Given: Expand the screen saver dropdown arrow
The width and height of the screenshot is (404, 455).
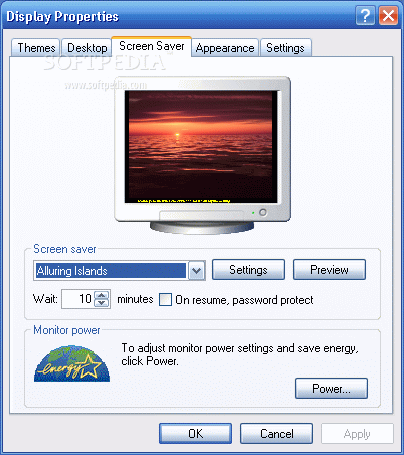Looking at the screenshot, I should (x=196, y=271).
